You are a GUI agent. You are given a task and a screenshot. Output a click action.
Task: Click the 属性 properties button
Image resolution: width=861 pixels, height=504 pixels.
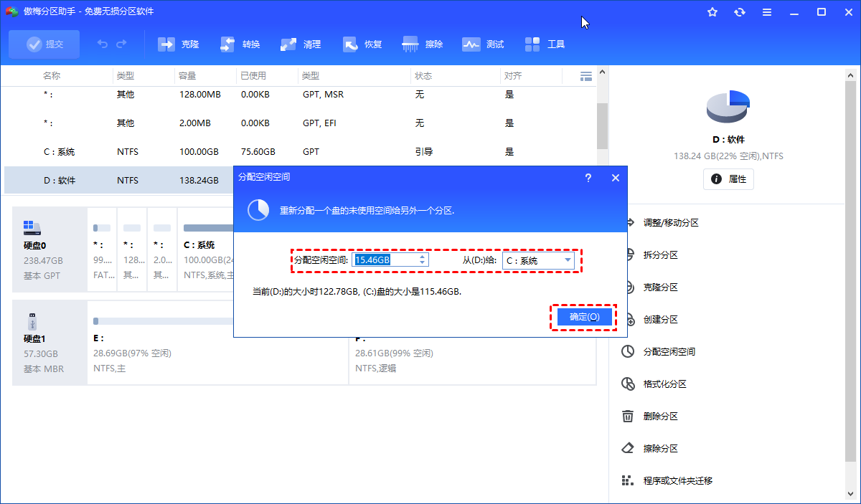tap(728, 179)
